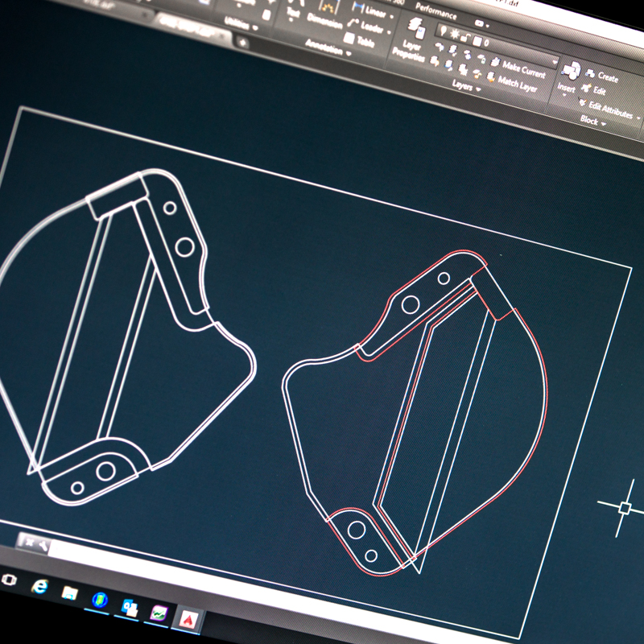The width and height of the screenshot is (644, 644).
Task: Close the command line with the X
Action: (29, 543)
